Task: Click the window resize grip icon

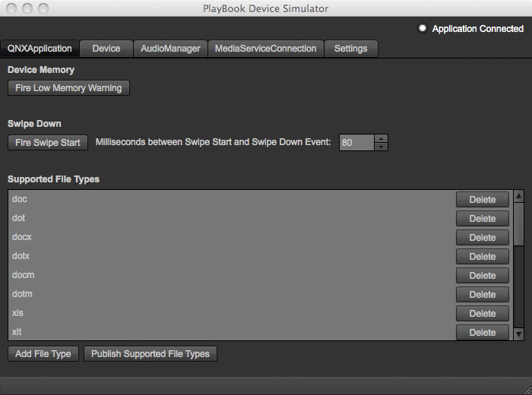Action: [527, 390]
